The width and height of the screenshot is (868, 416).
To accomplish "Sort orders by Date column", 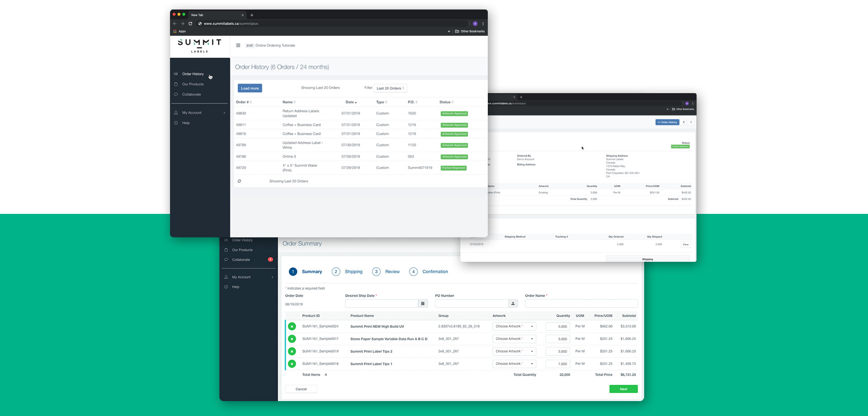I will (351, 102).
